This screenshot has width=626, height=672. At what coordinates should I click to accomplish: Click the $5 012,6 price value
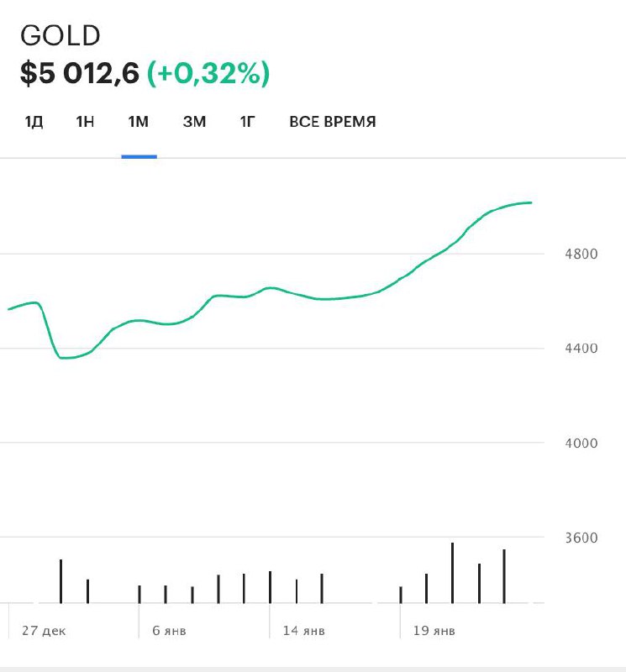(80, 73)
